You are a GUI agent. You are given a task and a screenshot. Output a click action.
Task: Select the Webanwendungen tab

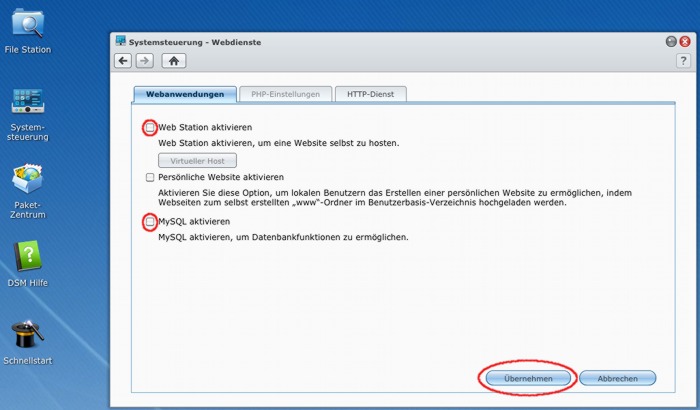(185, 94)
